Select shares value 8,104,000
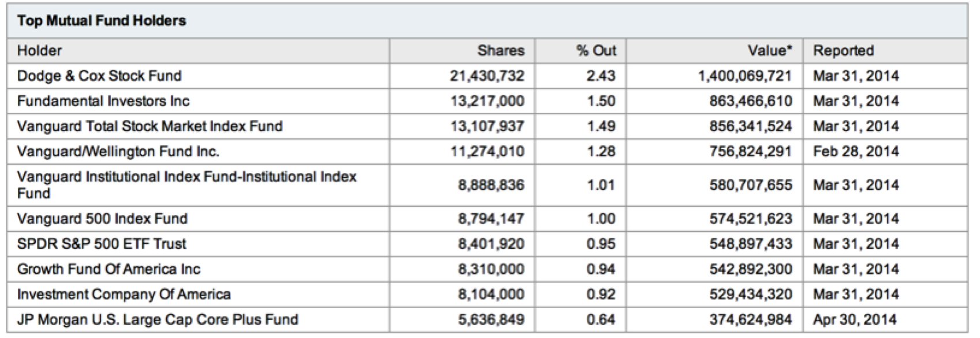This screenshot has height=338, width=980. pos(491,295)
